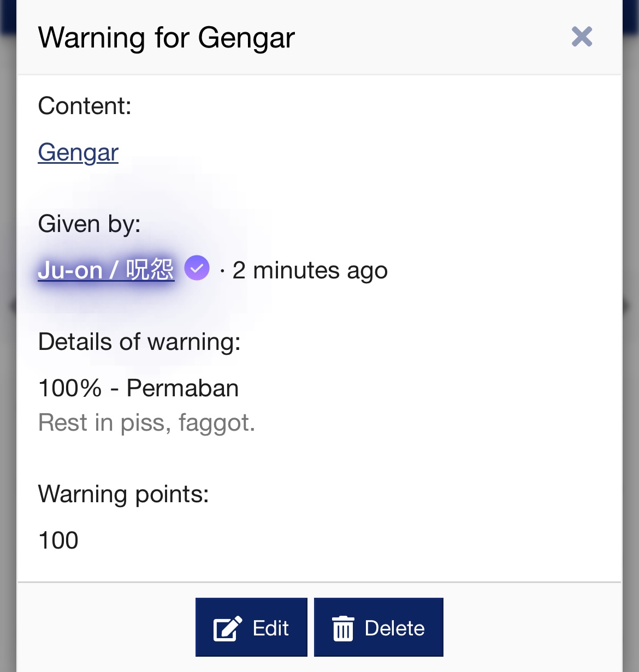Click the "Given by:" label
Image resolution: width=639 pixels, height=672 pixels.
pos(89,224)
